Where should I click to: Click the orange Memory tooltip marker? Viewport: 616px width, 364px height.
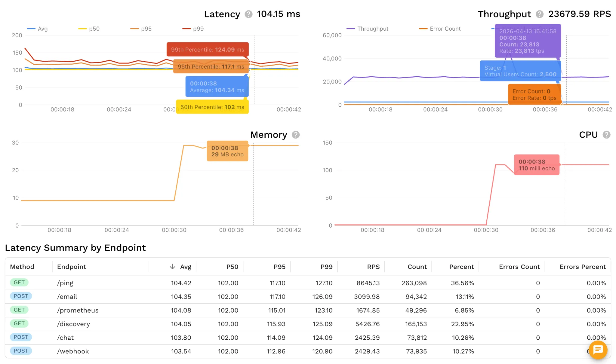(227, 151)
